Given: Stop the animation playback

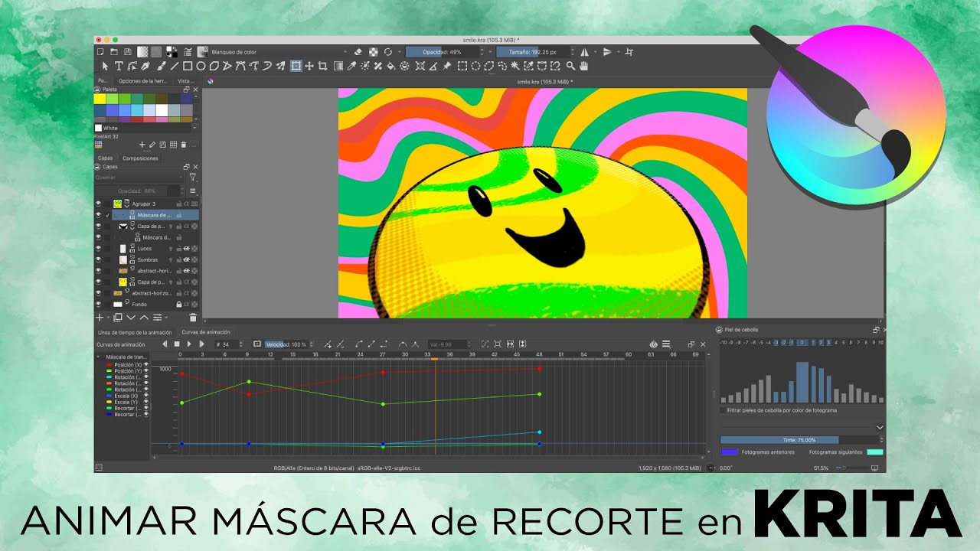Looking at the screenshot, I should coord(177,344).
